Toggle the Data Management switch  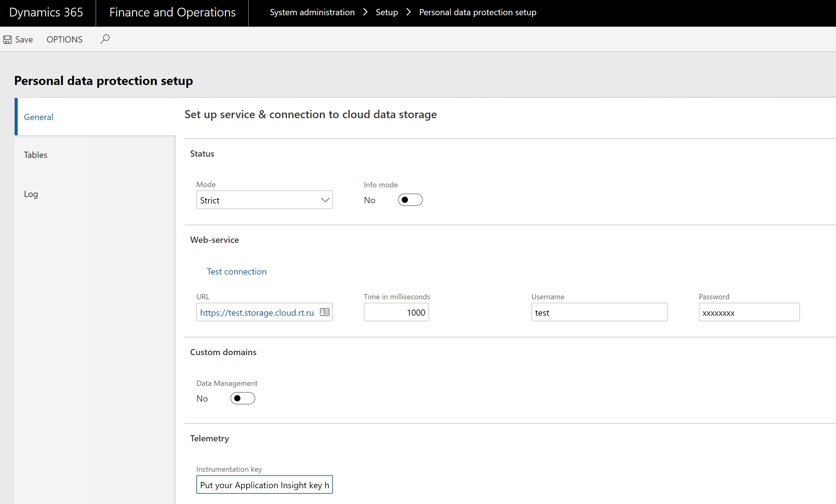[x=243, y=398]
